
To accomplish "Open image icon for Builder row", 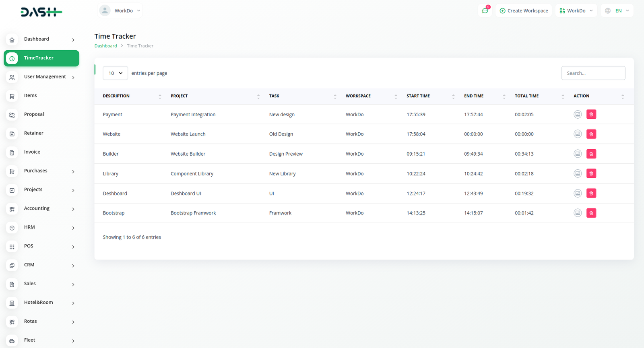I will click(x=578, y=154).
